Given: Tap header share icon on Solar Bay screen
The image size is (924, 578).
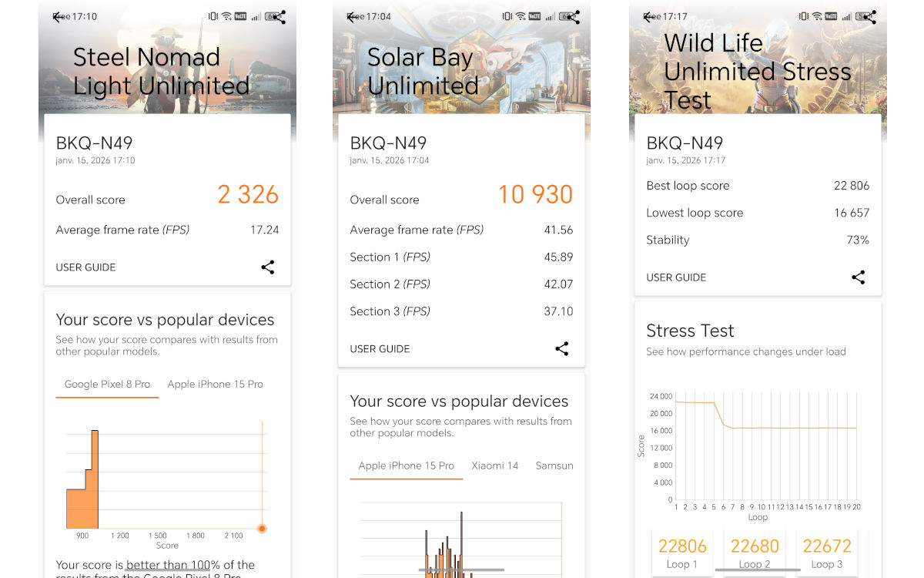Looking at the screenshot, I should coord(574,17).
